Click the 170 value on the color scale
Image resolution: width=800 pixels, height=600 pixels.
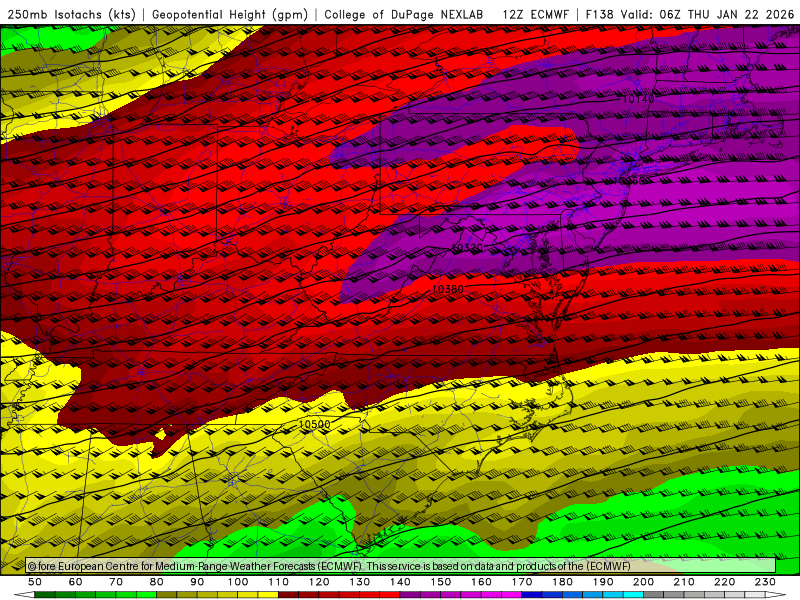click(x=521, y=582)
